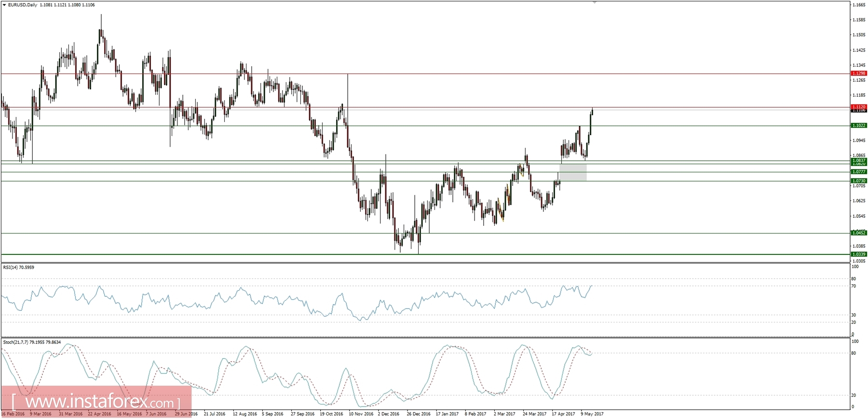868x419 pixels.
Task: Click the 1.0945 value on price axis
Action: point(858,140)
